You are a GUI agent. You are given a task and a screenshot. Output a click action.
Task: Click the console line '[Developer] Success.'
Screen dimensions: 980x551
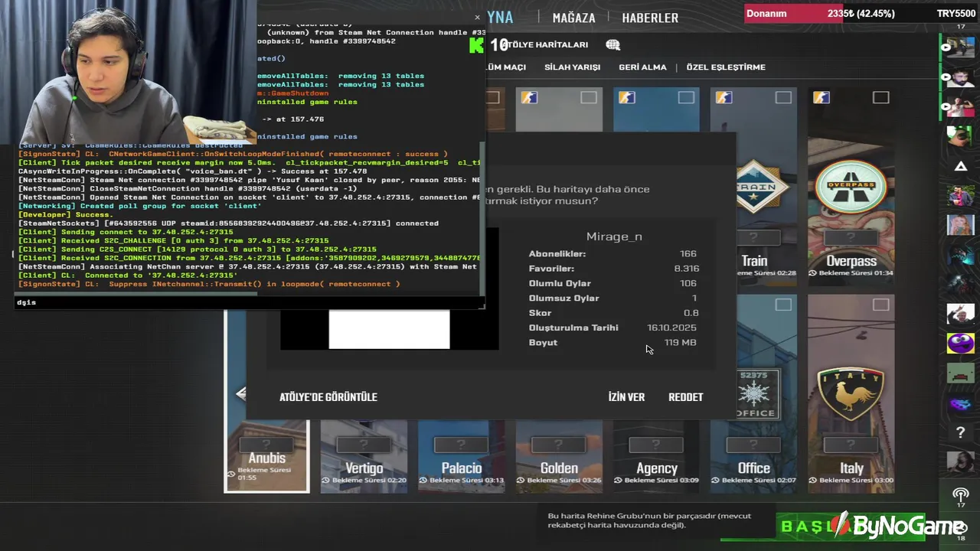[65, 215]
